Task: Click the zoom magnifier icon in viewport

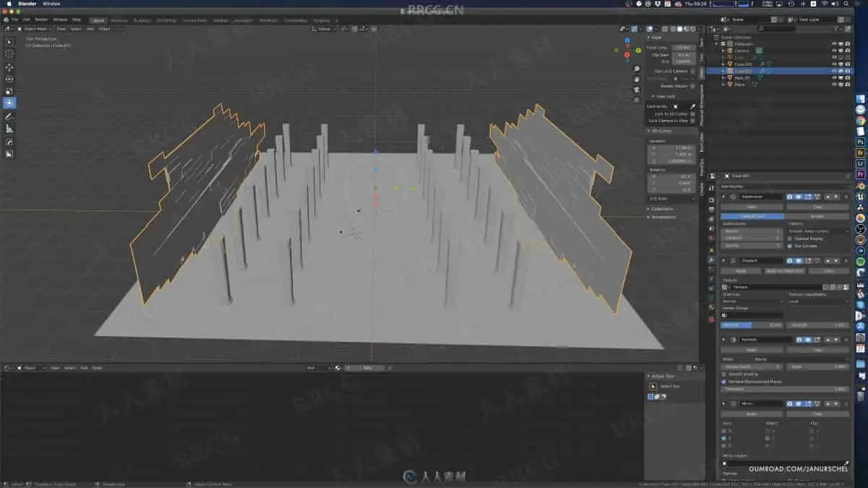Action: [x=637, y=69]
